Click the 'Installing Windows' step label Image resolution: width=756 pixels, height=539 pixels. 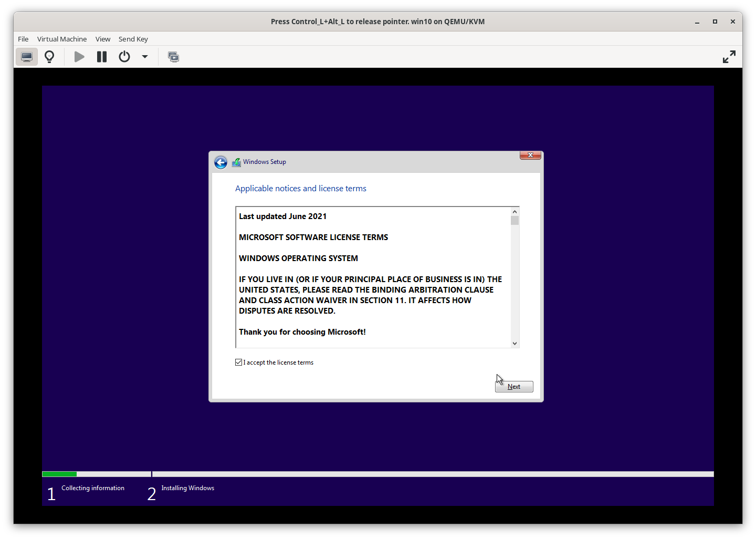[187, 488]
